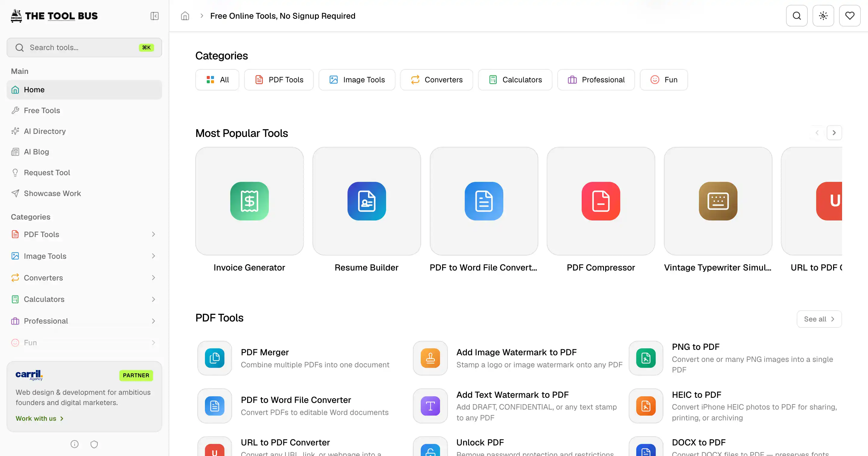The width and height of the screenshot is (868, 456).
Task: Click The Tool Bus logo
Action: pyautogui.click(x=54, y=16)
